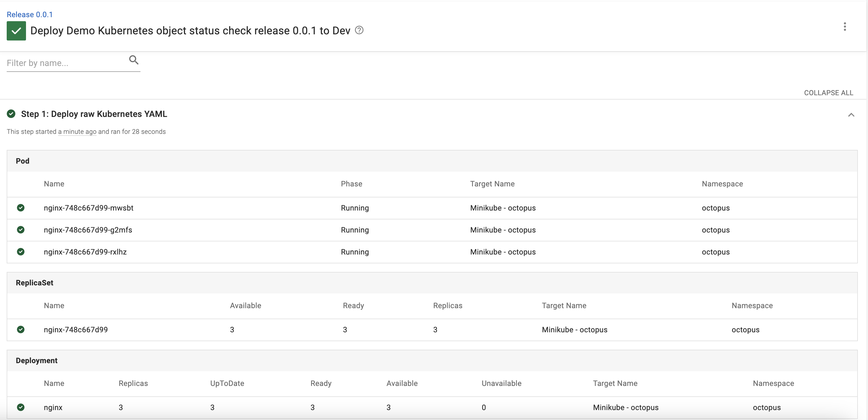The height and width of the screenshot is (420, 868).
Task: Select the Deployment section label
Action: coord(37,360)
